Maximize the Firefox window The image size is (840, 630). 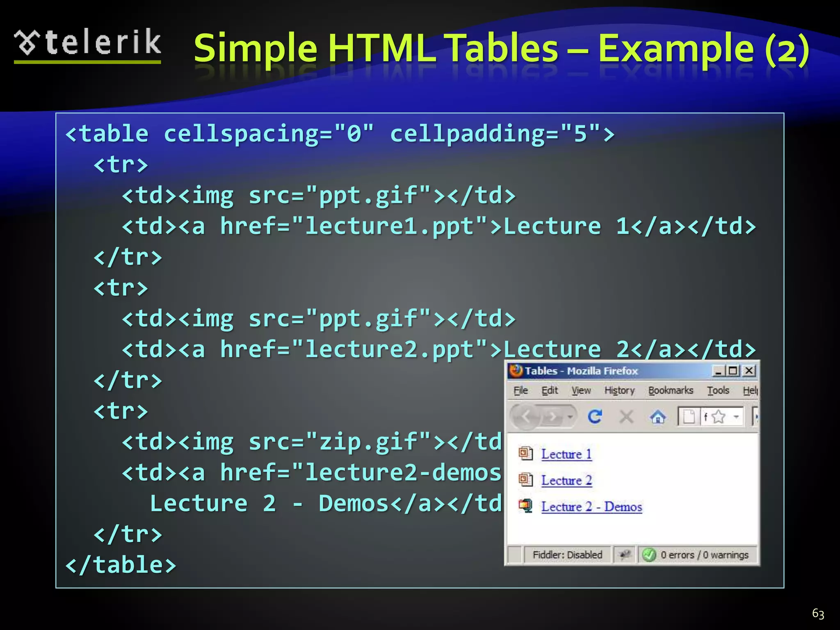733,371
